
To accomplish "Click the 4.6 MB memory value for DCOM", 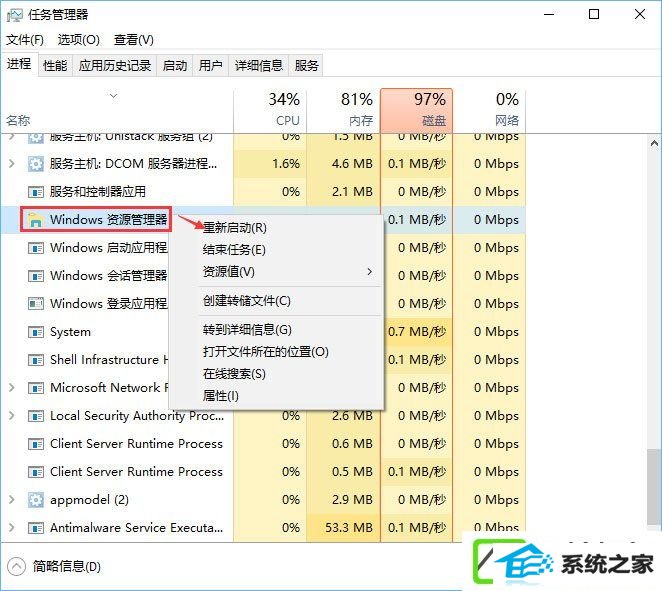I will (x=352, y=164).
